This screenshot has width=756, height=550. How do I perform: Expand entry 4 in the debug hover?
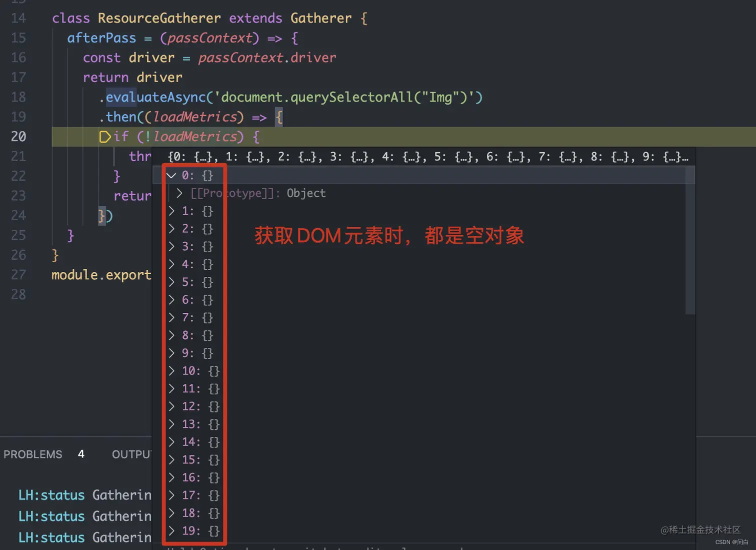tap(171, 264)
